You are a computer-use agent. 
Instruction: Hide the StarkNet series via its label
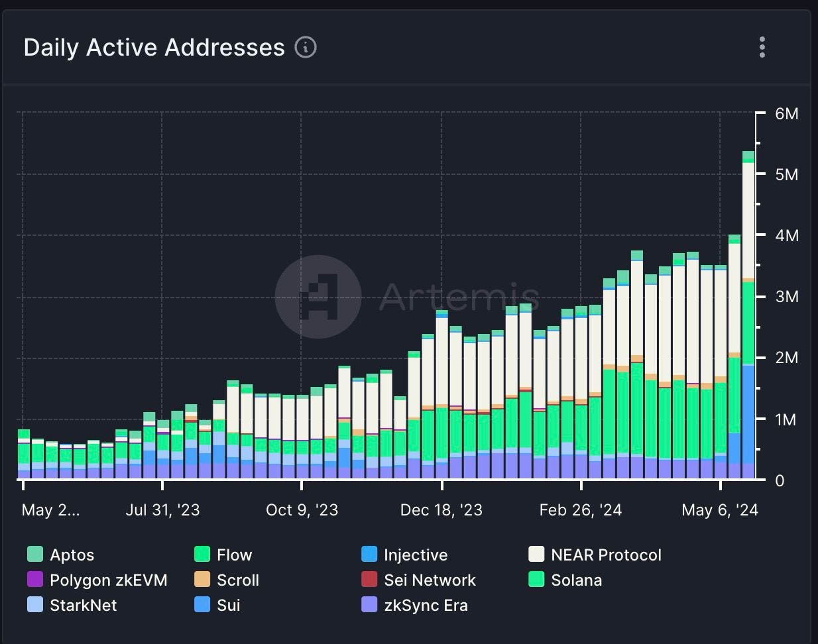coord(84,605)
